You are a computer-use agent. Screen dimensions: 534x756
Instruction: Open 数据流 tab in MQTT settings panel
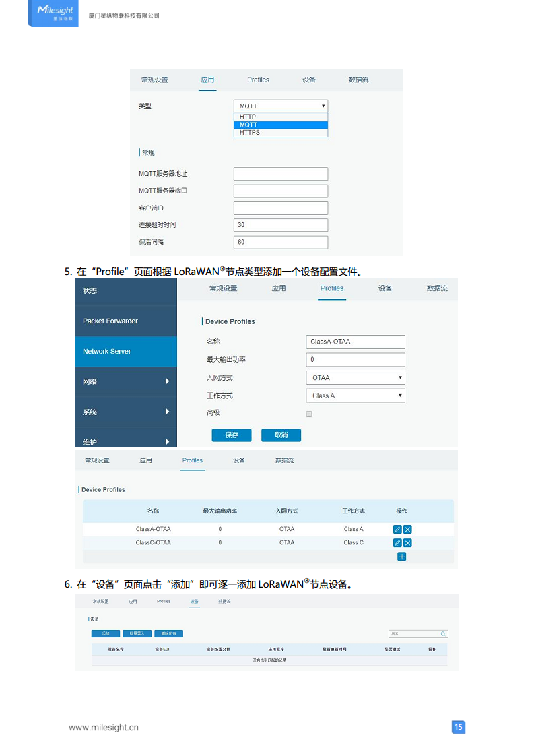click(x=358, y=80)
